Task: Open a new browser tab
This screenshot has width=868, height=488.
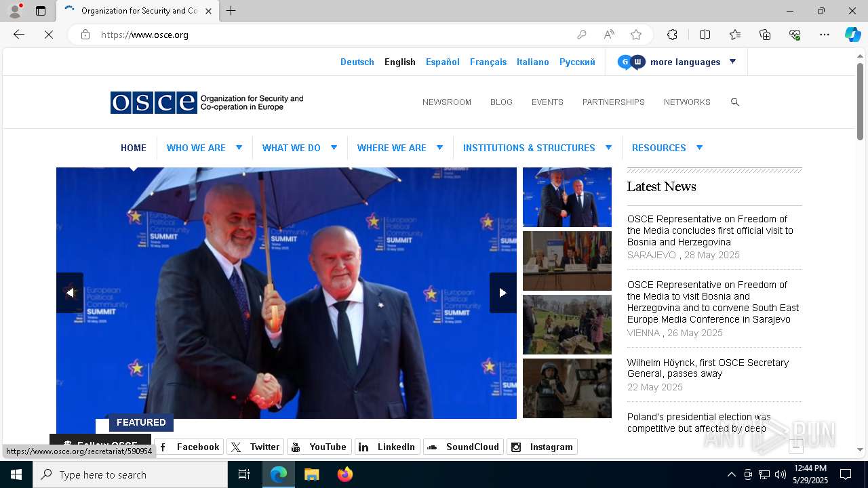Action: (x=231, y=11)
